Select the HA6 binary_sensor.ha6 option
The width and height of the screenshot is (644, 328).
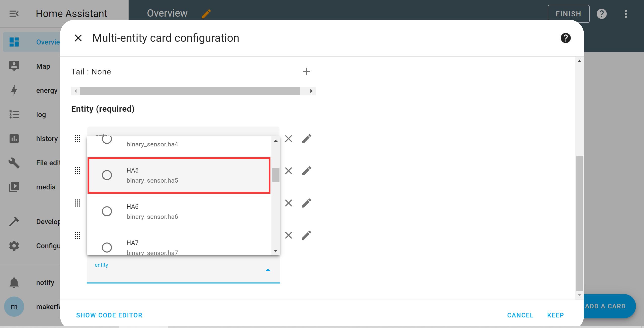coord(179,212)
